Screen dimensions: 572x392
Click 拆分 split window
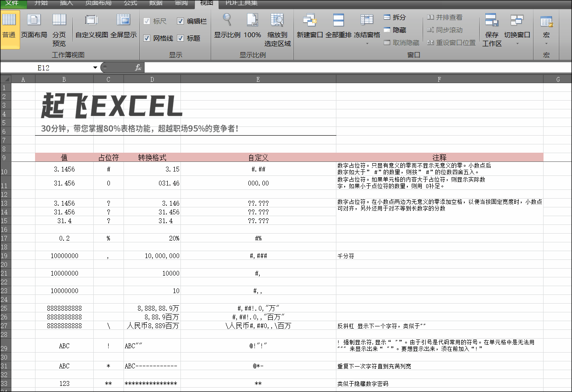(395, 17)
